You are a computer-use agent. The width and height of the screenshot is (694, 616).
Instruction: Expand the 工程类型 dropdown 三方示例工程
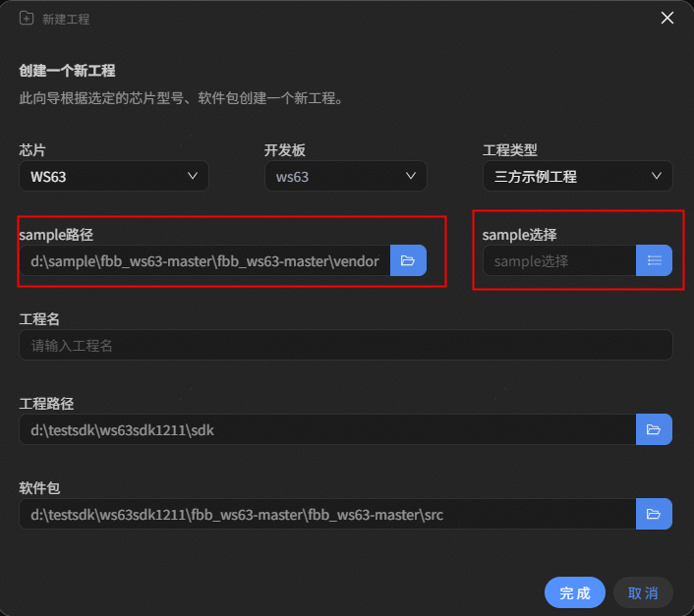click(577, 177)
